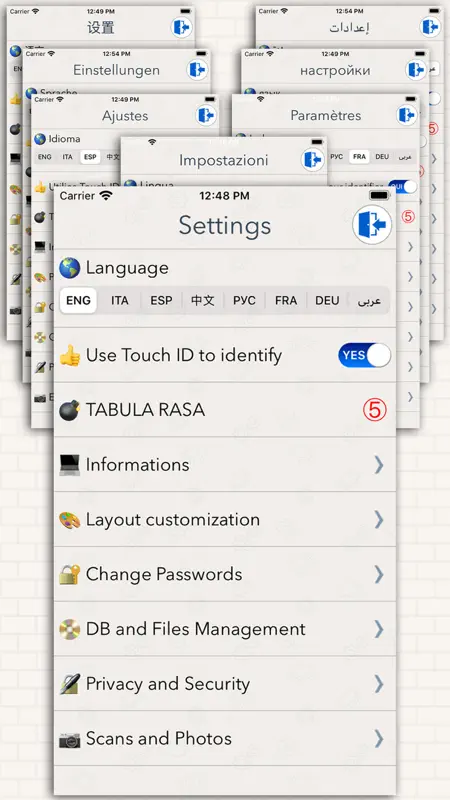Viewport: 450px width, 800px height.
Task: Tap the exit door icon in the Impostazioni window
Action: click(312, 160)
